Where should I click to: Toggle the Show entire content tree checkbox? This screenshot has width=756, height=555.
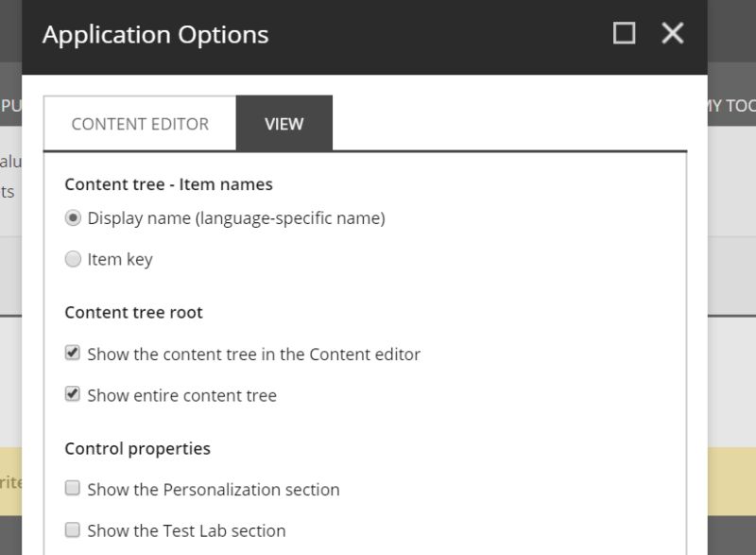73,394
